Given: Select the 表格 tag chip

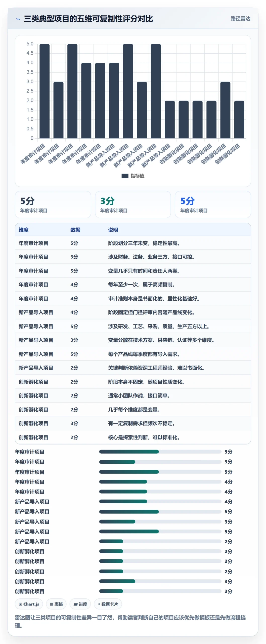Looking at the screenshot, I should pos(56,604).
